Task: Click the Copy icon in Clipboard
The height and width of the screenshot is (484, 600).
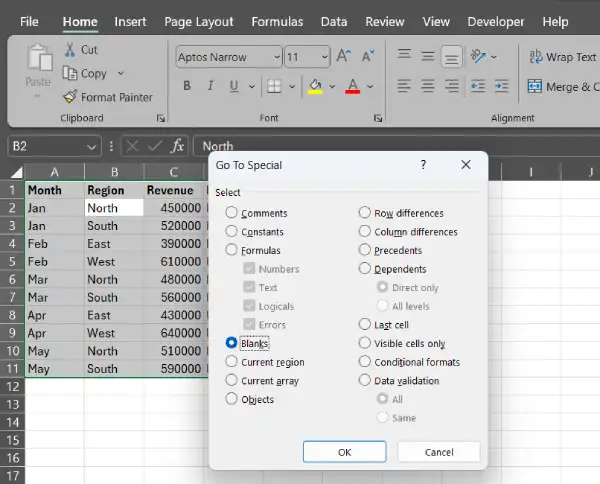Action: click(70, 73)
